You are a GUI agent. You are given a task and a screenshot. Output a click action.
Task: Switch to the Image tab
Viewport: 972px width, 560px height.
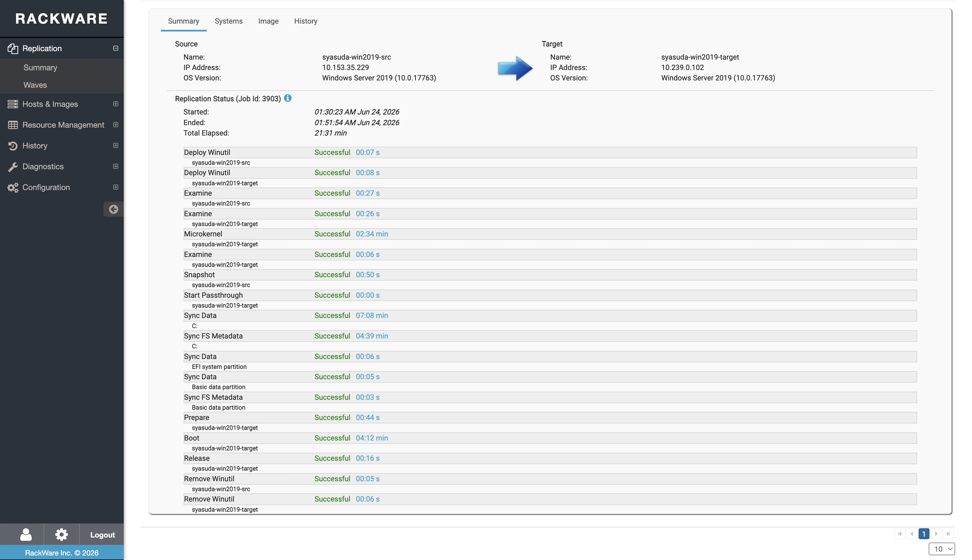tap(268, 21)
